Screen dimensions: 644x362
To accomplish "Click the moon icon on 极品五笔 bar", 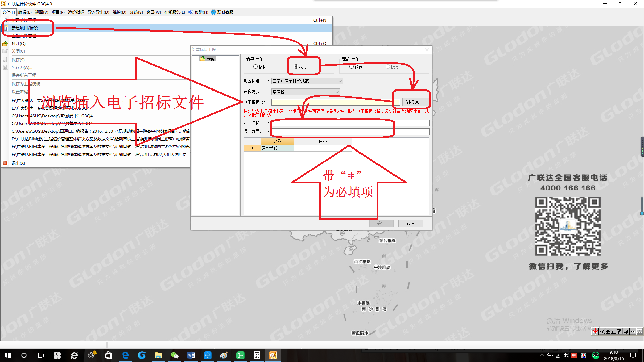I will click(x=626, y=331).
